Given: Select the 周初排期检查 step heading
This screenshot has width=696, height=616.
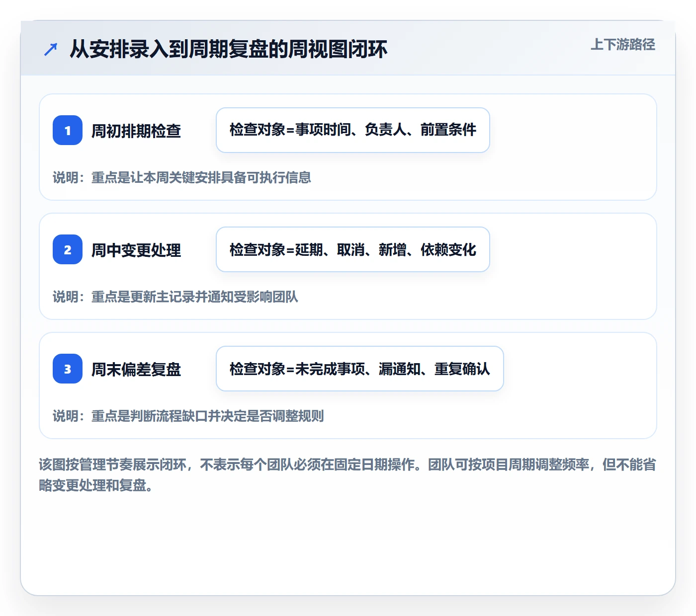Looking at the screenshot, I should pyautogui.click(x=136, y=131).
